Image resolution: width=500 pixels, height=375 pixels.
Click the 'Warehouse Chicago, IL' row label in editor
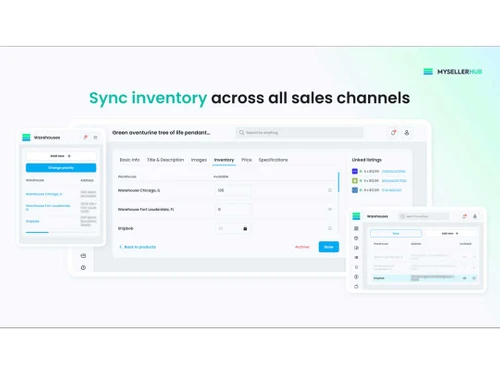coord(139,190)
